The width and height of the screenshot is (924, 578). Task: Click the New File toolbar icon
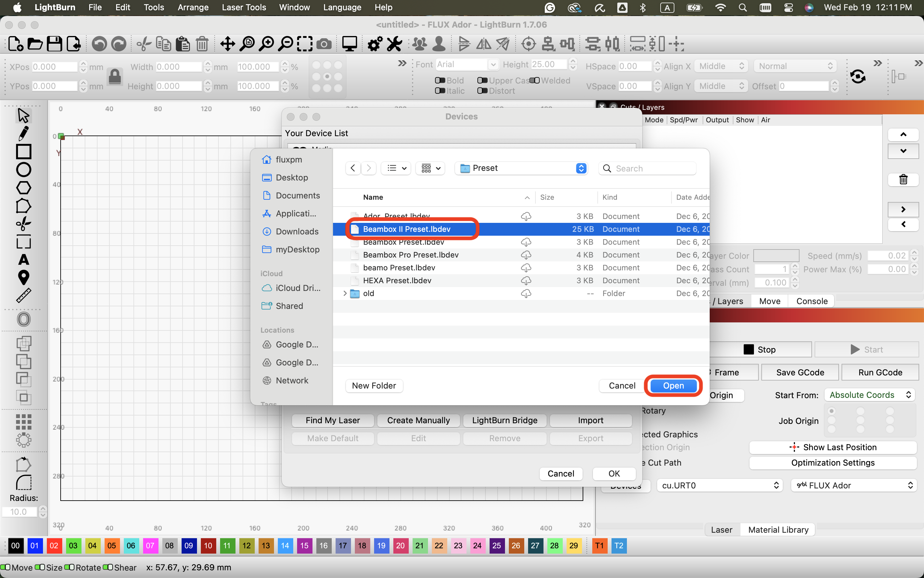click(x=15, y=44)
